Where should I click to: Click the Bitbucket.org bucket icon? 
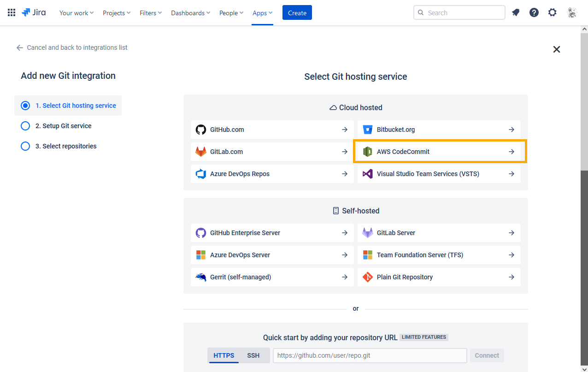pyautogui.click(x=367, y=130)
